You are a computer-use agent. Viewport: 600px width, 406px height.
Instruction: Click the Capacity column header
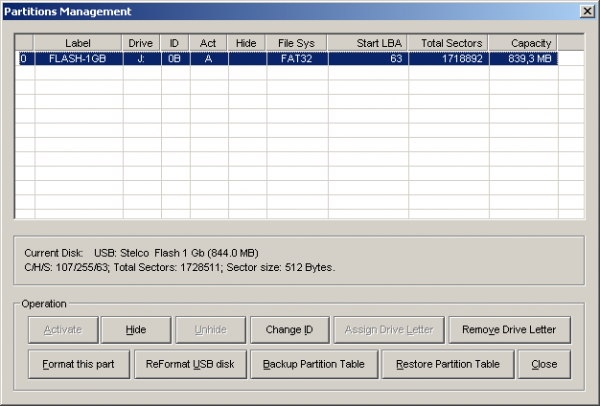click(523, 43)
